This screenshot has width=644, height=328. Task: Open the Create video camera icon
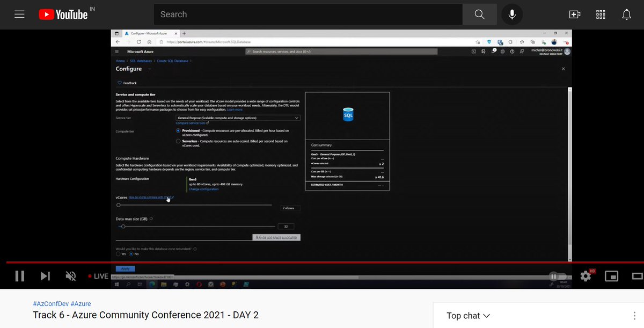(x=575, y=14)
